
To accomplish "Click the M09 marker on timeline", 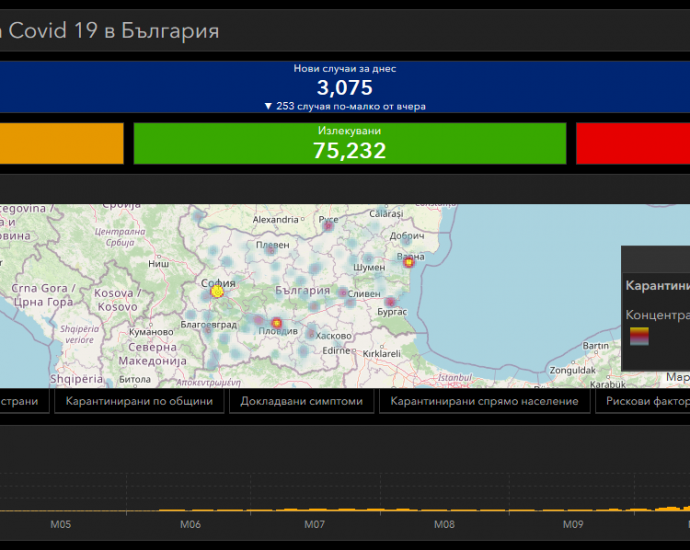I will pos(573,524).
